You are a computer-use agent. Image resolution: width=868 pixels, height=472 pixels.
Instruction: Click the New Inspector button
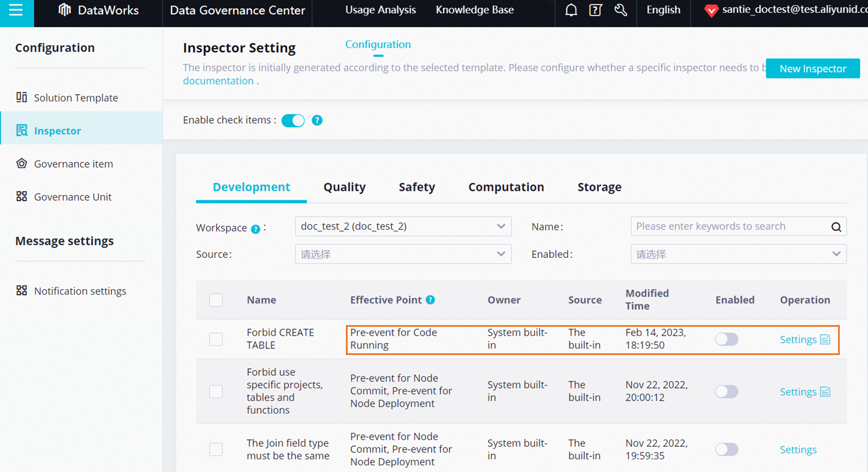click(812, 68)
